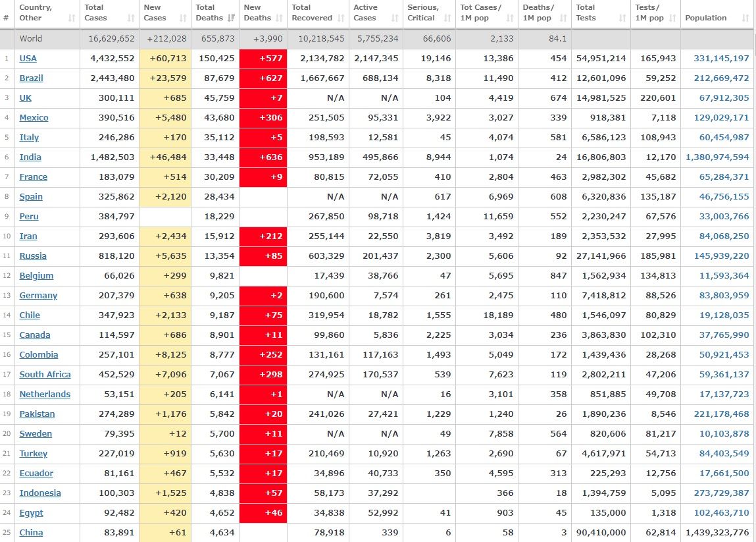Open the Brazil country link
The width and height of the screenshot is (756, 542).
point(31,78)
